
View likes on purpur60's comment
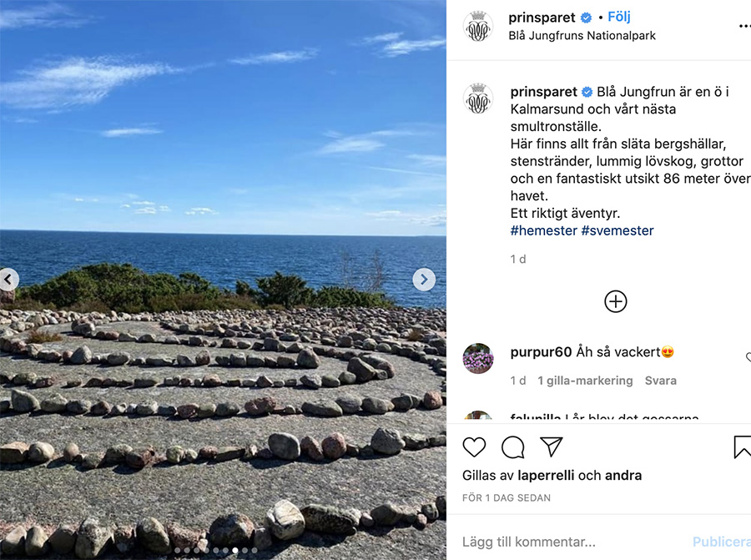585,381
